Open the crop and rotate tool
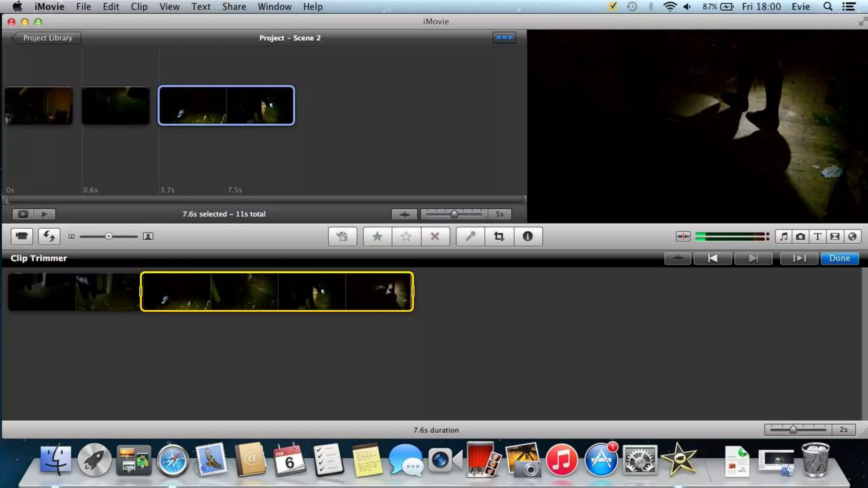868x488 pixels. (x=499, y=236)
